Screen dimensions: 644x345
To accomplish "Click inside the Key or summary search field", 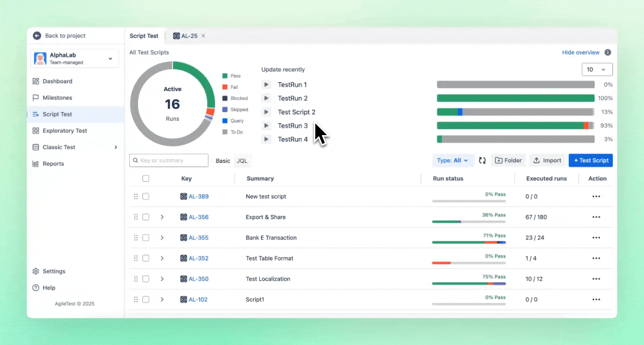I will point(169,160).
